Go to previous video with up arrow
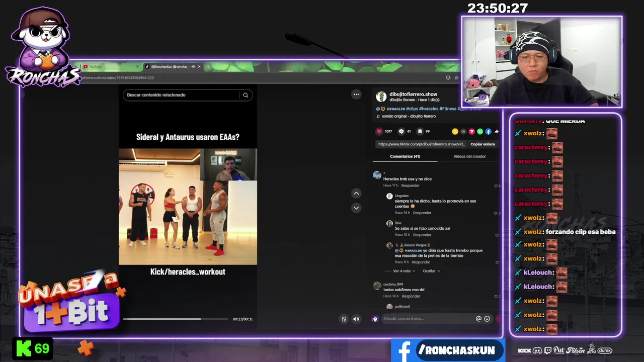 tap(356, 193)
